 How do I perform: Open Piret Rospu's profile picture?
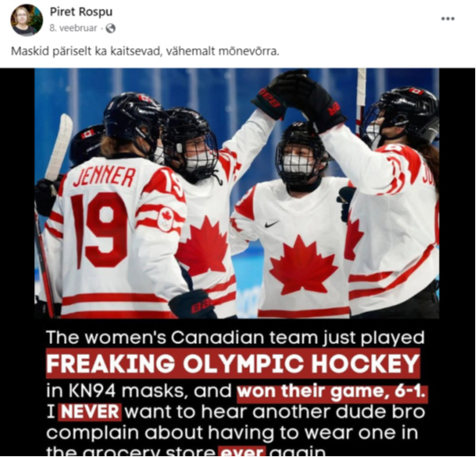[27, 20]
